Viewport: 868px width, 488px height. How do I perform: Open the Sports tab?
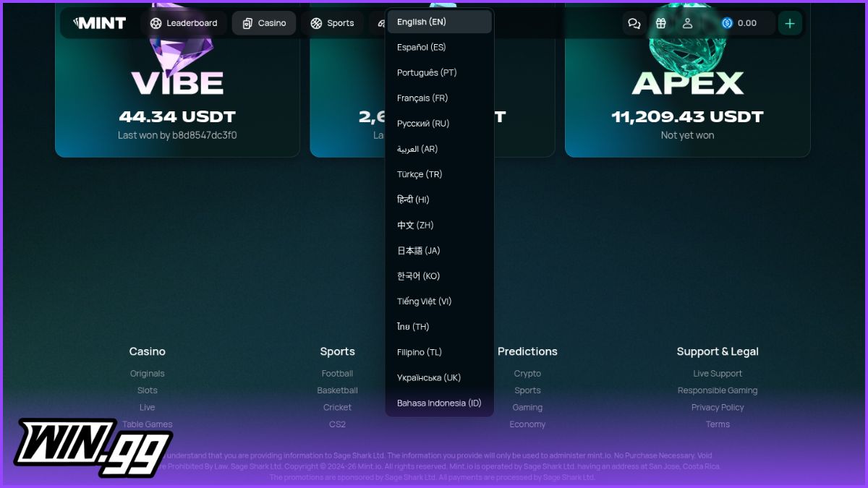pos(332,23)
